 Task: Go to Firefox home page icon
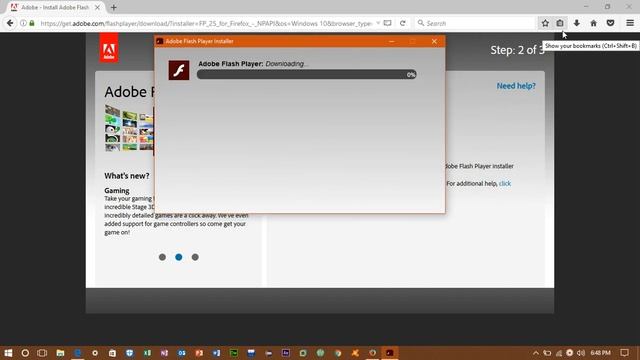pos(593,23)
